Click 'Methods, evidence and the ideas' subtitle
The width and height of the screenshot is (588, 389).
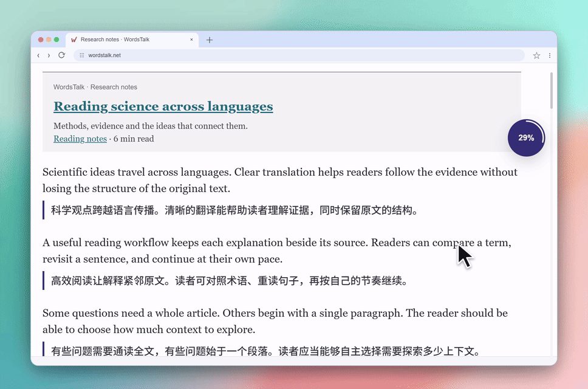tap(151, 126)
